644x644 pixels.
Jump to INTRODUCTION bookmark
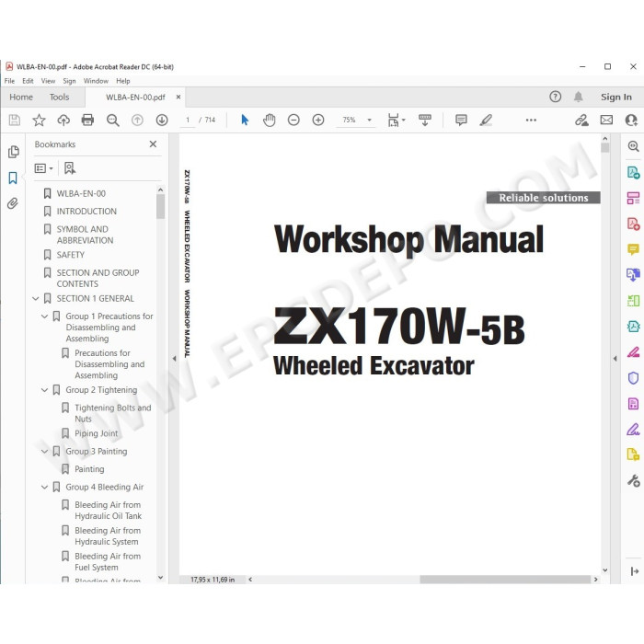click(86, 211)
